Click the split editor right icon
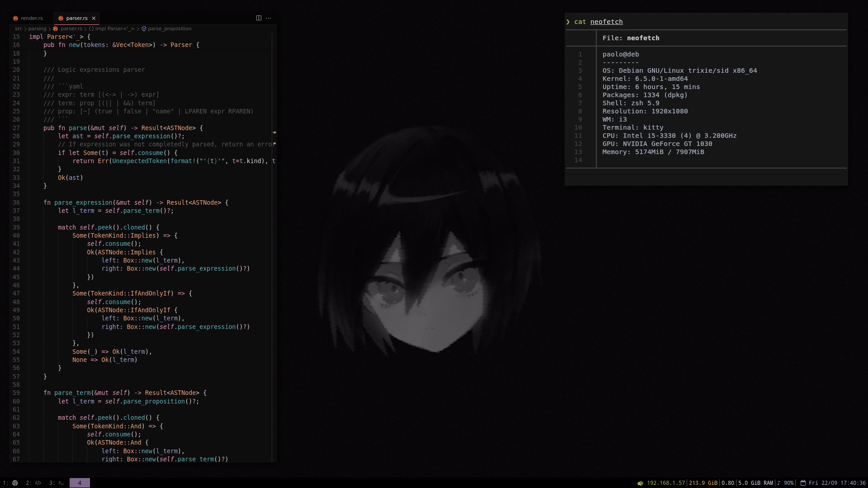868x488 pixels. (x=259, y=18)
